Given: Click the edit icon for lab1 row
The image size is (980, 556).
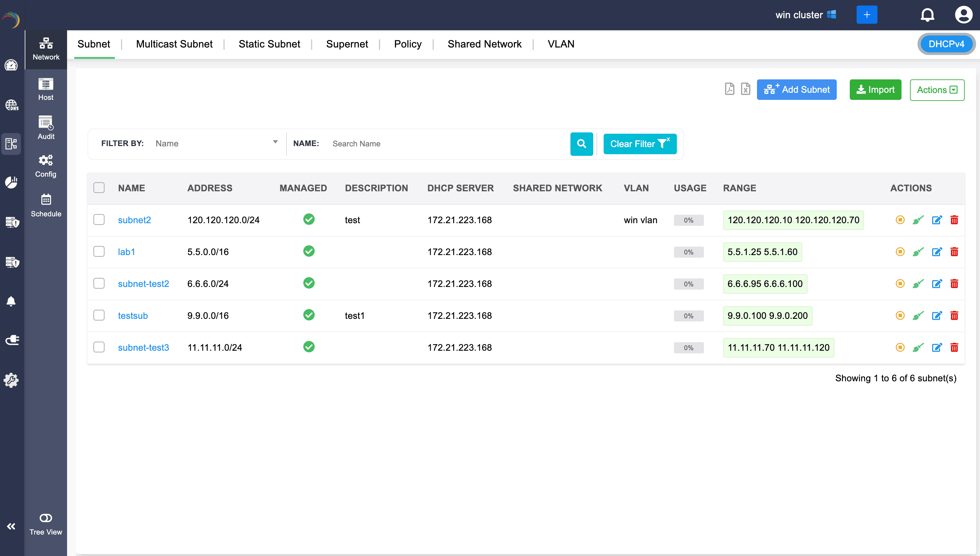Looking at the screenshot, I should 937,252.
